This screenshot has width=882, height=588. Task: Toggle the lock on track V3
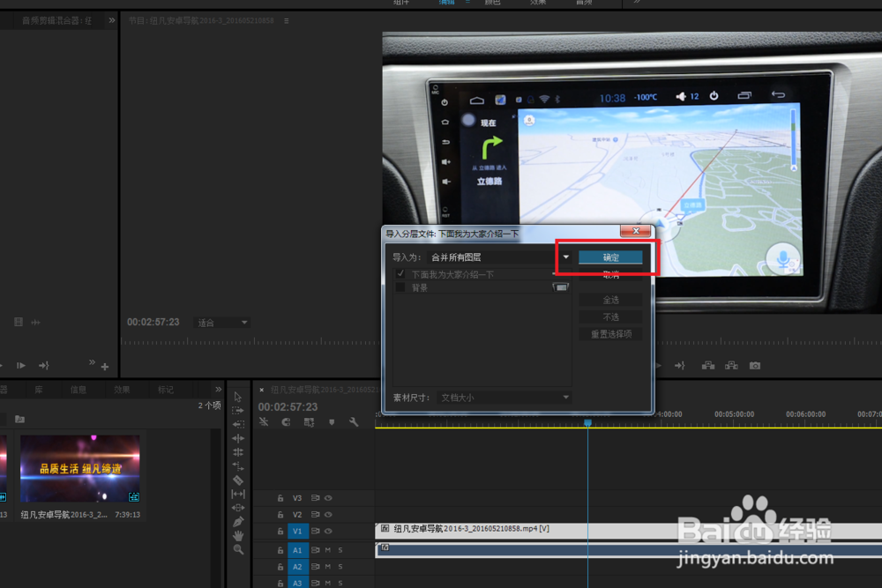280,498
